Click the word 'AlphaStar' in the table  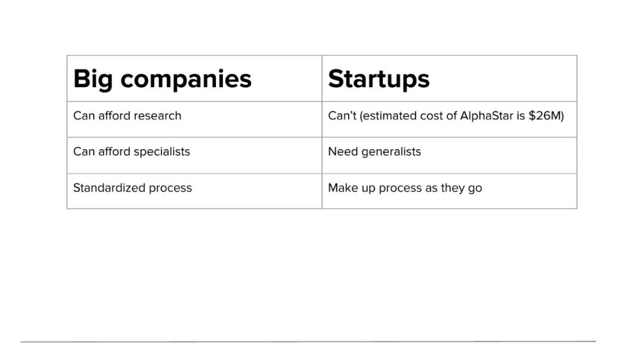coord(487,116)
